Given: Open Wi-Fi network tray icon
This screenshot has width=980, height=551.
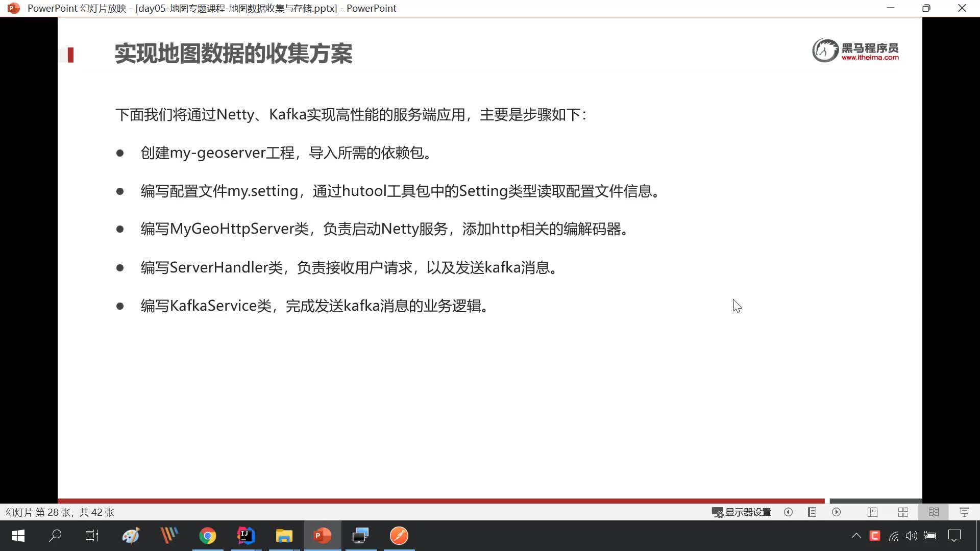Looking at the screenshot, I should pos(893,536).
